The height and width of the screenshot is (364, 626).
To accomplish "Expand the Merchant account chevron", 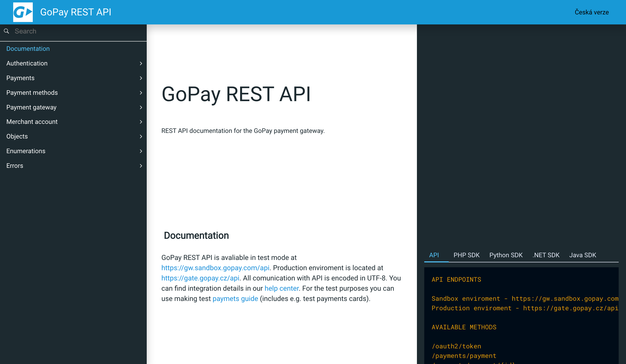I will click(x=141, y=122).
